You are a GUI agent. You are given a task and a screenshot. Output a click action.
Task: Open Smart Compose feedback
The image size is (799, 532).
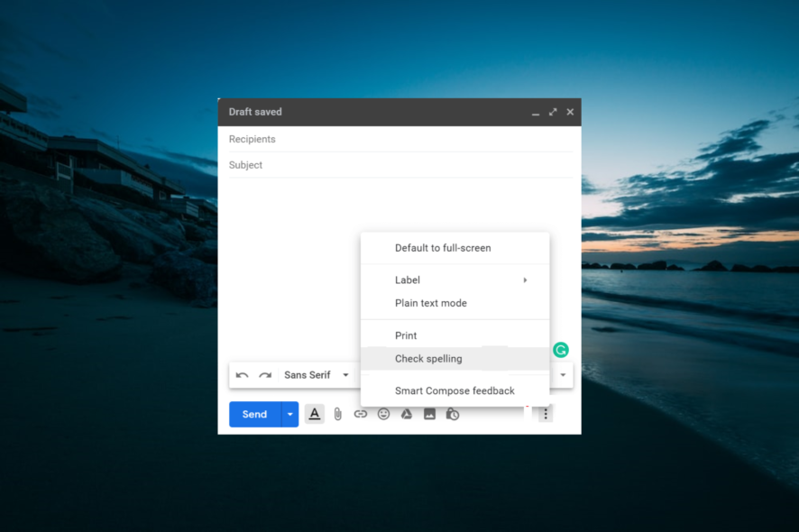pos(455,390)
